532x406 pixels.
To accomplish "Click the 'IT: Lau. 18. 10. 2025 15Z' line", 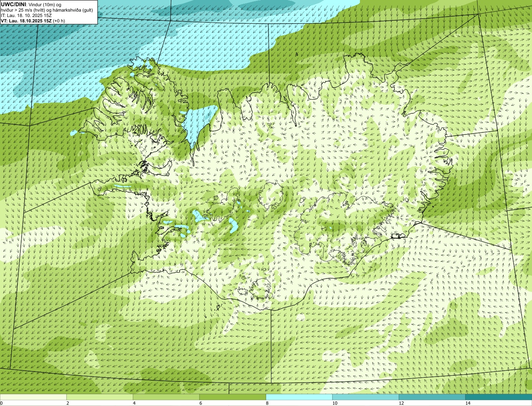I will [x=26, y=15].
